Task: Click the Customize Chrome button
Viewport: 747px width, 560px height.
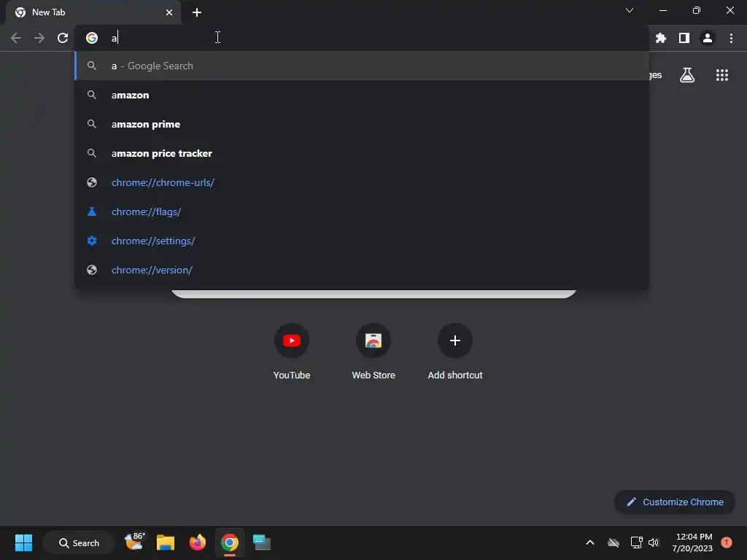Action: click(675, 502)
